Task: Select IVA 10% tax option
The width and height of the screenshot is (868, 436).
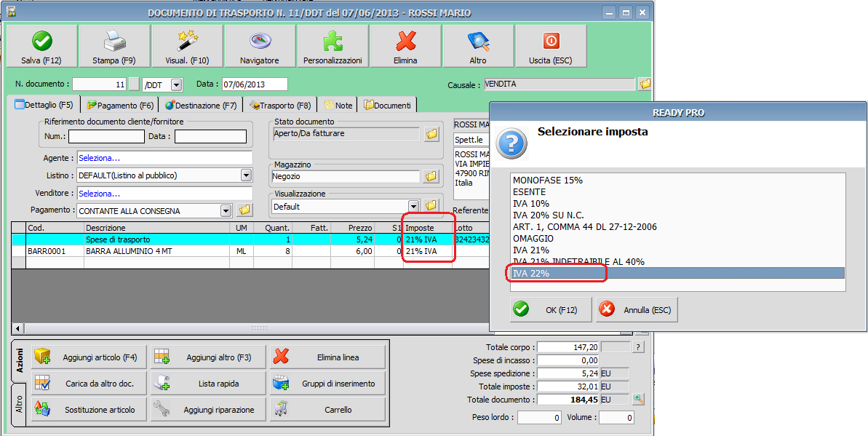Action: pyautogui.click(x=677, y=203)
